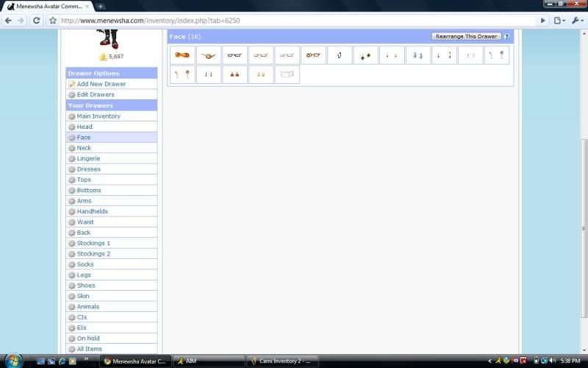The height and width of the screenshot is (368, 588).
Task: Click the gear icon beside Edit Drawers
Action: (71, 95)
